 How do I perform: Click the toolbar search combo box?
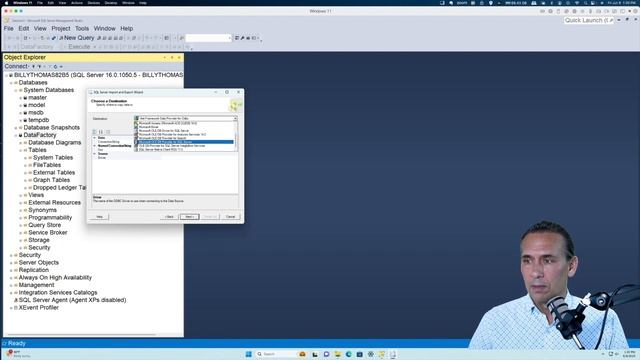click(x=208, y=38)
